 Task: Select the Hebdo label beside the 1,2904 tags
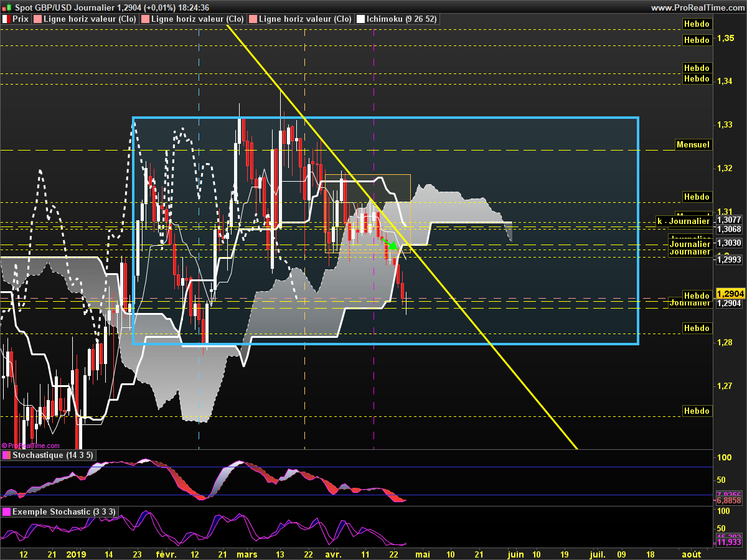(x=697, y=295)
